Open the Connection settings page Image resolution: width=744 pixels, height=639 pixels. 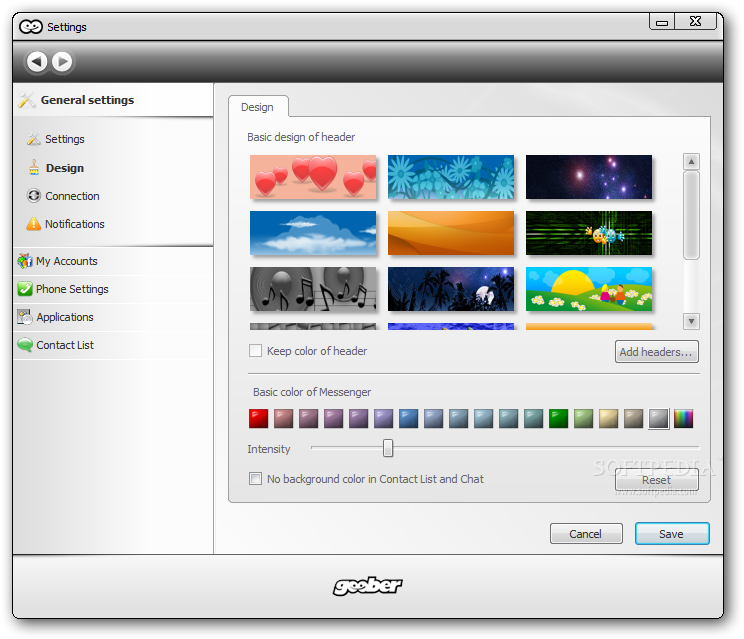(x=72, y=196)
